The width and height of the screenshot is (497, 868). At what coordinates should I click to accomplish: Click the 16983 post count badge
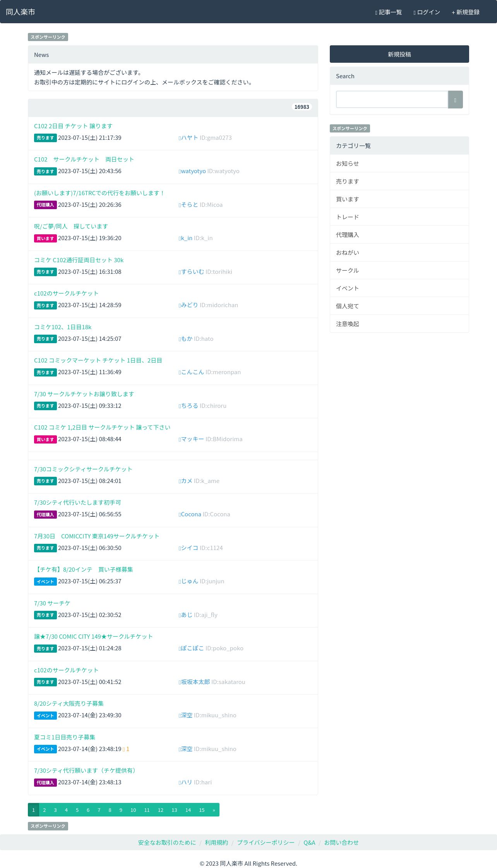302,107
